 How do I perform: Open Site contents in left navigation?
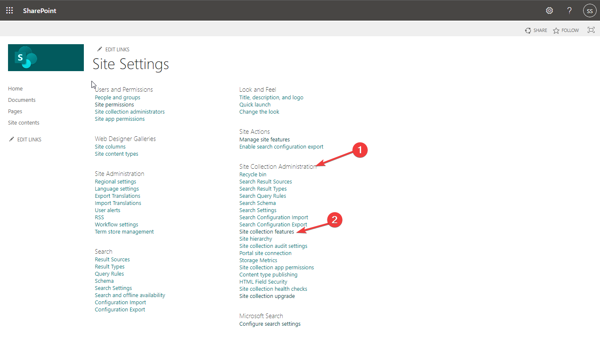24,122
